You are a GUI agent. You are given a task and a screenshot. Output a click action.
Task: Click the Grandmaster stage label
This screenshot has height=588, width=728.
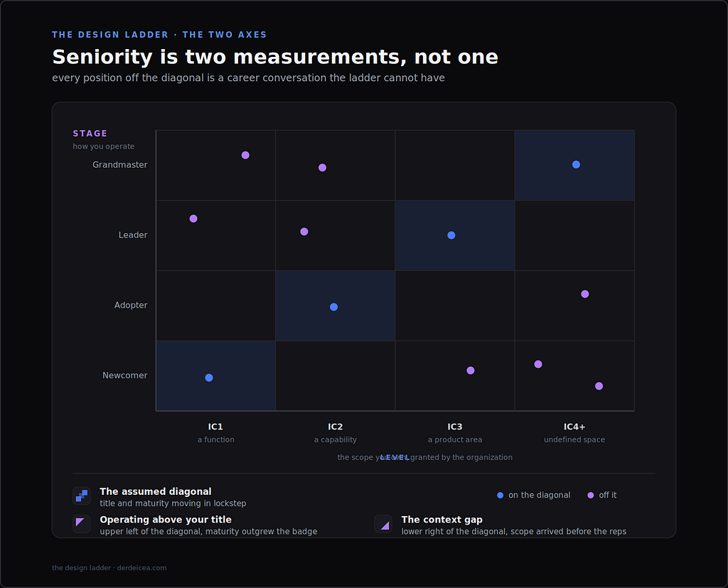point(119,165)
